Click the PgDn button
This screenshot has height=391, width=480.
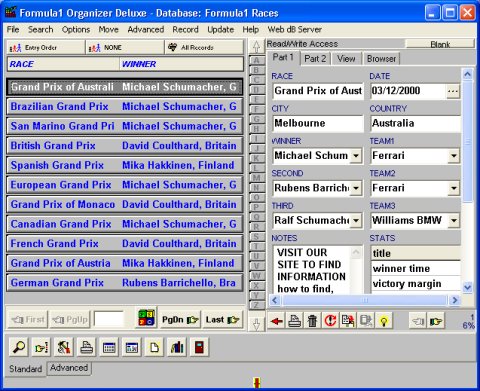pyautogui.click(x=180, y=320)
